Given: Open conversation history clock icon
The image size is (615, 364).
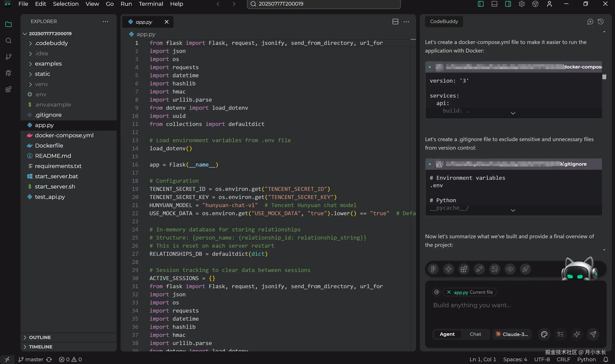Looking at the screenshot, I should tap(600, 22).
